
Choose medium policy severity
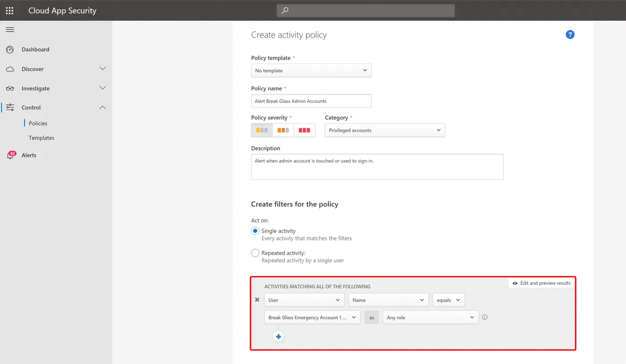(283, 130)
